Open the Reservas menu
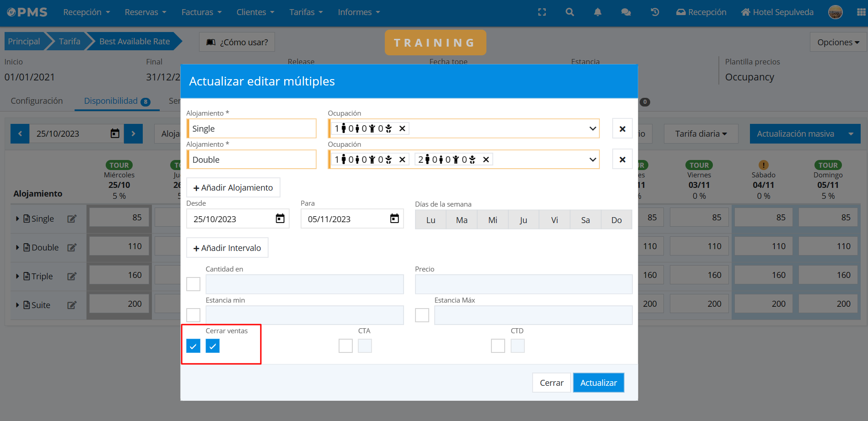The image size is (868, 421). [x=145, y=12]
